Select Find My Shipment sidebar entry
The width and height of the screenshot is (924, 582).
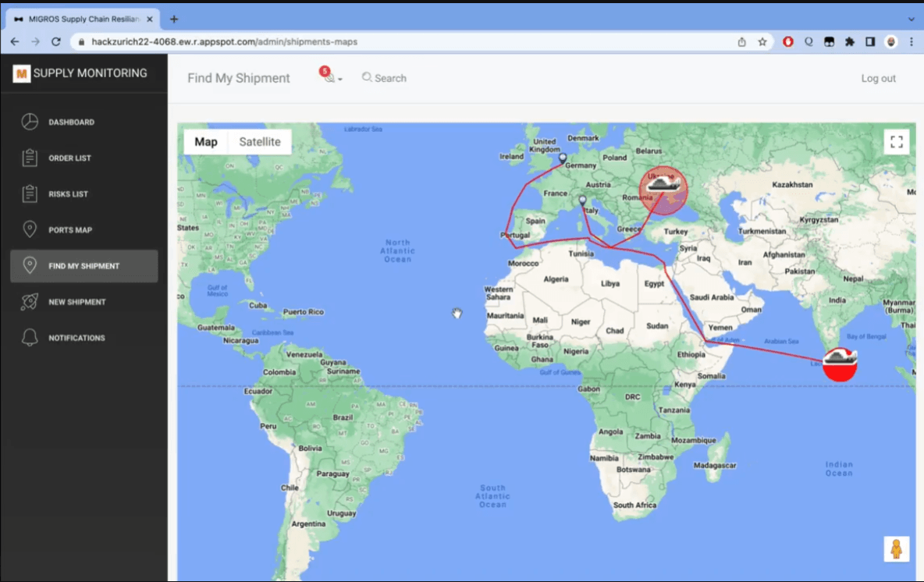(84, 266)
